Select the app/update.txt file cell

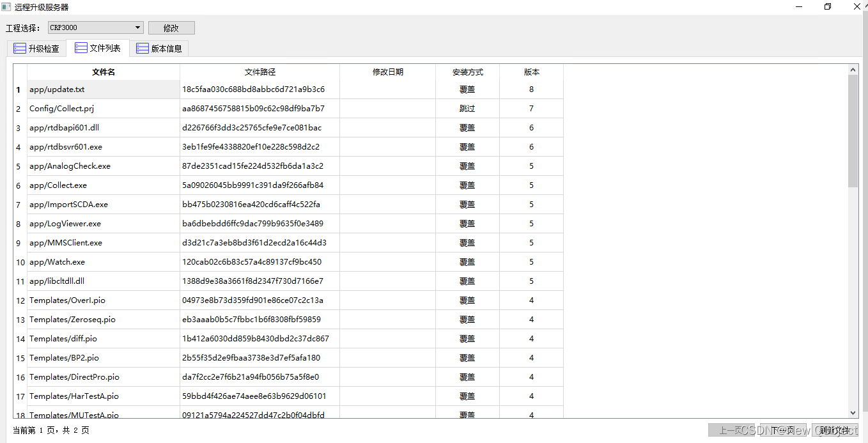(x=104, y=89)
